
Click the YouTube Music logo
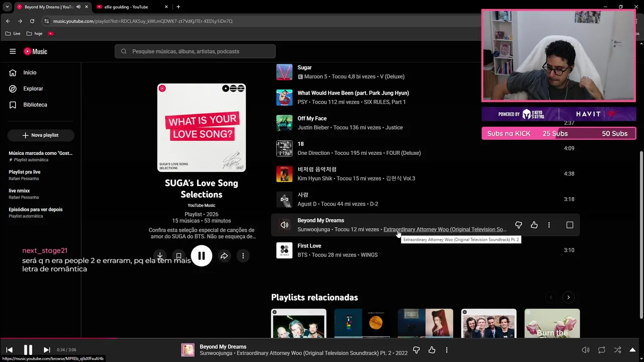click(x=36, y=51)
